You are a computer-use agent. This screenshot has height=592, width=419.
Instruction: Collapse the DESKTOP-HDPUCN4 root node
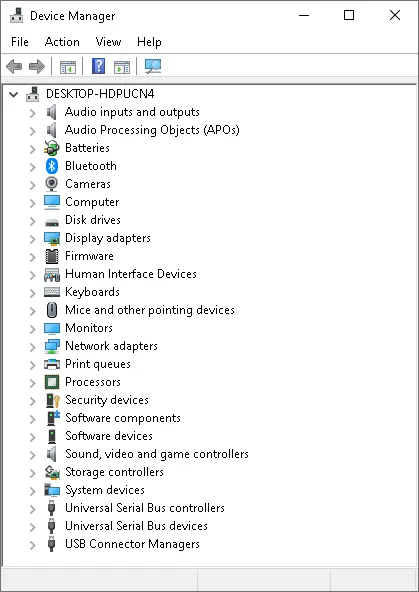[x=14, y=94]
